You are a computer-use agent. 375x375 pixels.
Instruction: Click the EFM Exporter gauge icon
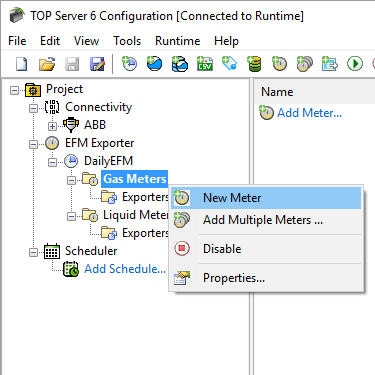coord(52,143)
